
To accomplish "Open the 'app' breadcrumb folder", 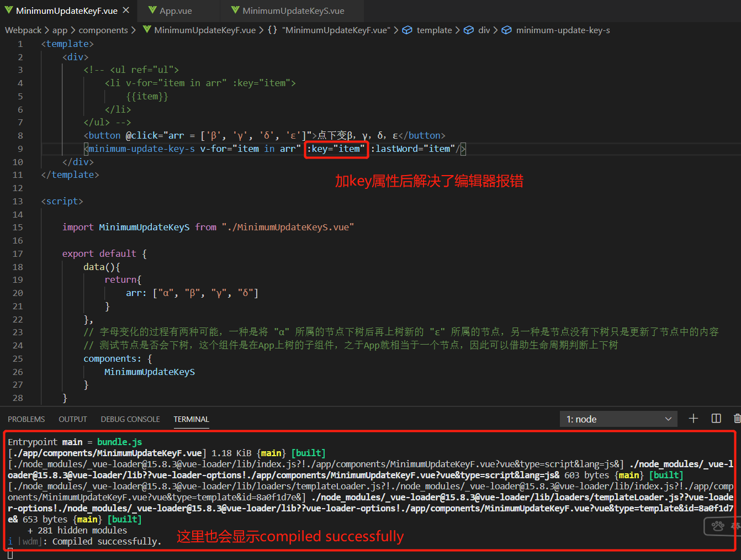I will [x=60, y=30].
